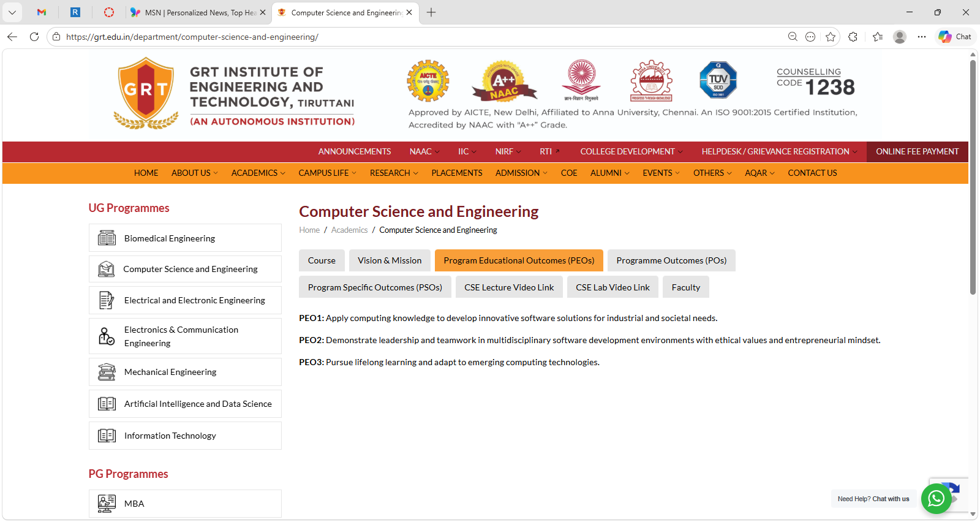Select the Programme Outcomes (POs) tab

[x=671, y=260]
